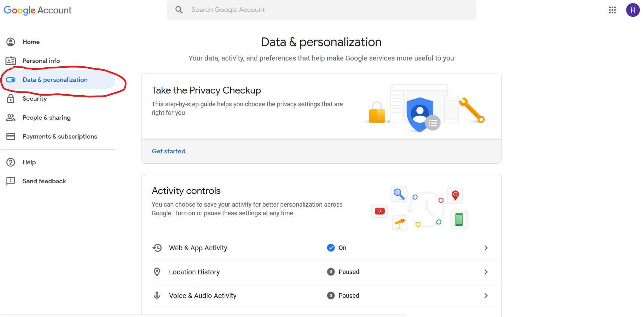
Task: Click the Voice & Audio Activity Paused status
Action: click(x=343, y=296)
